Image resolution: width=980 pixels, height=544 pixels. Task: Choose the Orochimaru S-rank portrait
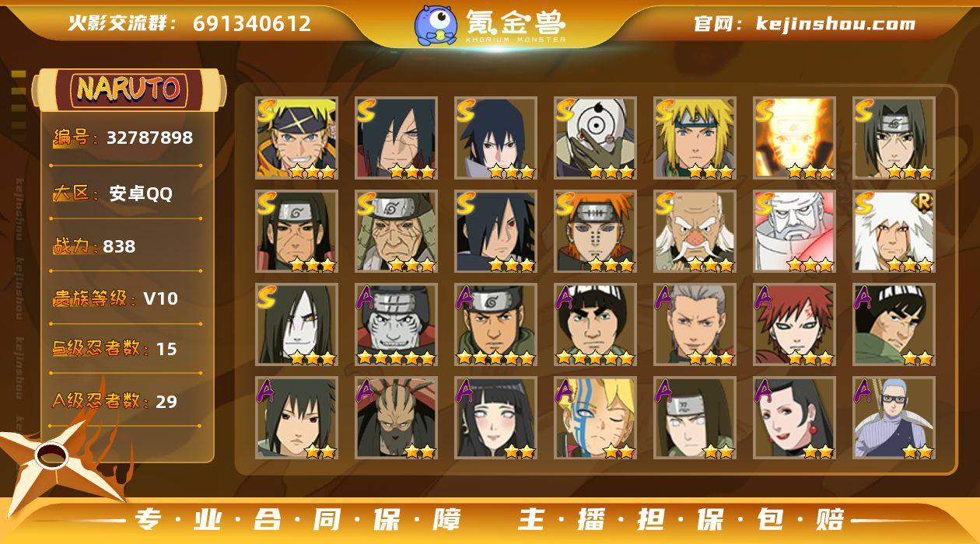pyautogui.click(x=296, y=325)
